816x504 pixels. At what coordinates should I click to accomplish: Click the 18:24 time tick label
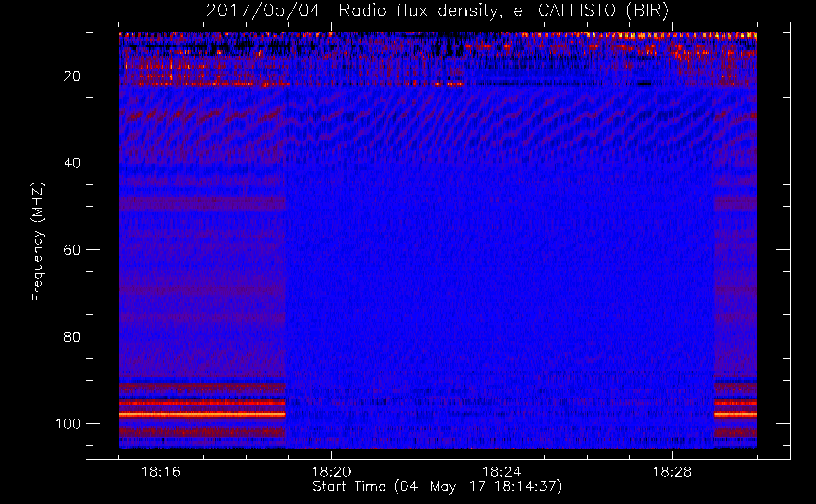[502, 472]
